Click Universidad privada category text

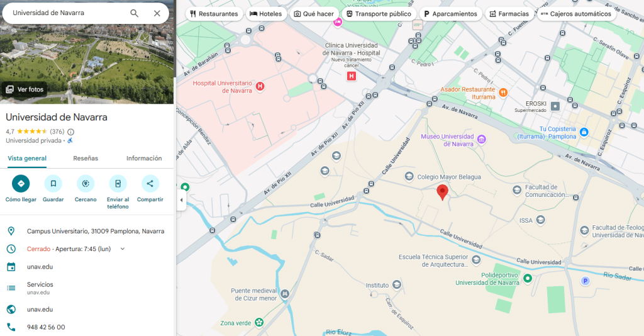tap(33, 140)
